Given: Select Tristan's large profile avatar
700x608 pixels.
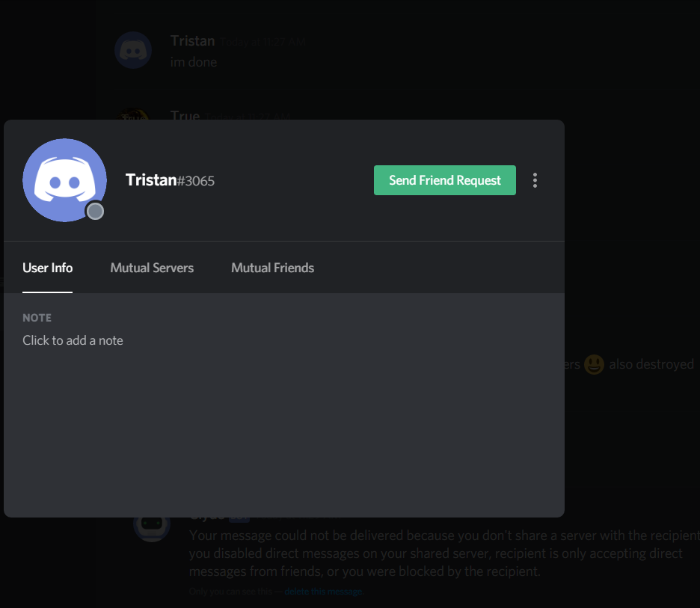Looking at the screenshot, I should click(x=65, y=180).
